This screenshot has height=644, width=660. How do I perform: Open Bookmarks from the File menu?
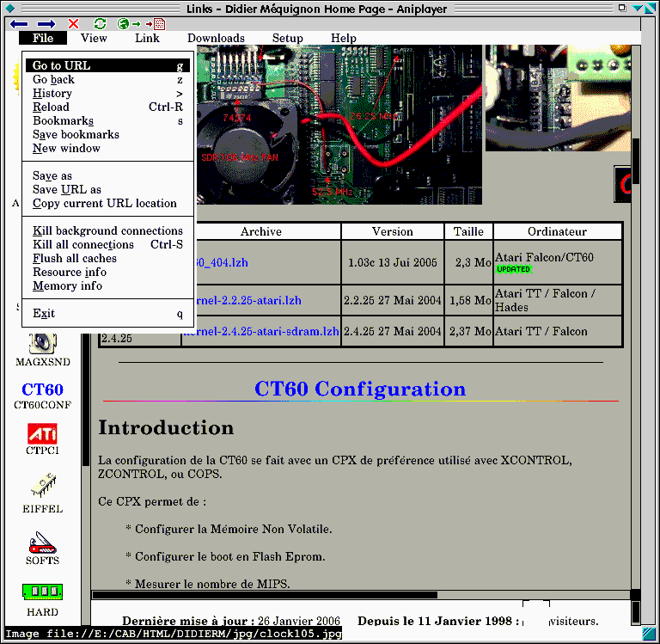107,121
